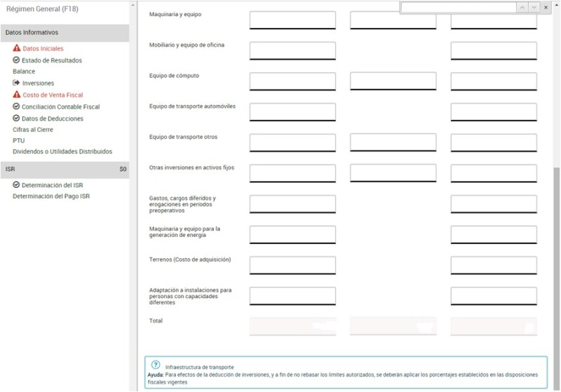The height and width of the screenshot is (392, 561).
Task: Click second field of Maquinaria y equipo
Action: [393, 20]
